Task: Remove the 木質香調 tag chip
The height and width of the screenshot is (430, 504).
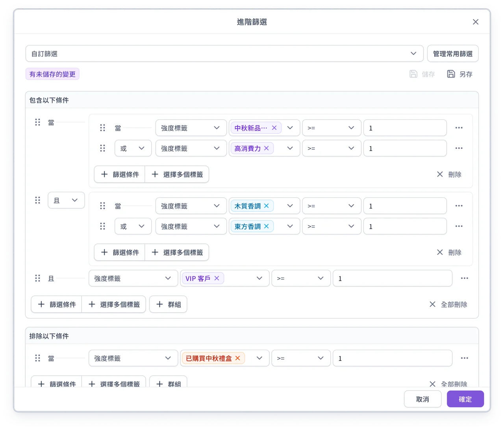Action: (267, 206)
